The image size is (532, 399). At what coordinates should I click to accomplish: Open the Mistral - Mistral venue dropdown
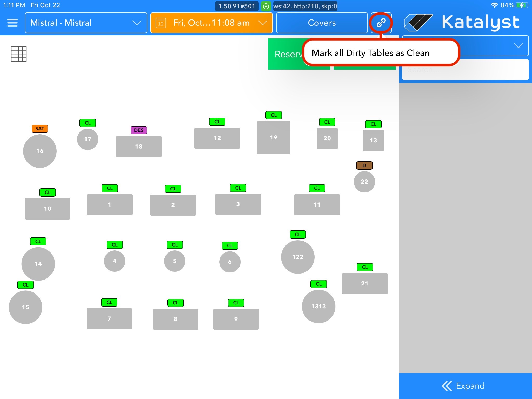click(x=86, y=23)
